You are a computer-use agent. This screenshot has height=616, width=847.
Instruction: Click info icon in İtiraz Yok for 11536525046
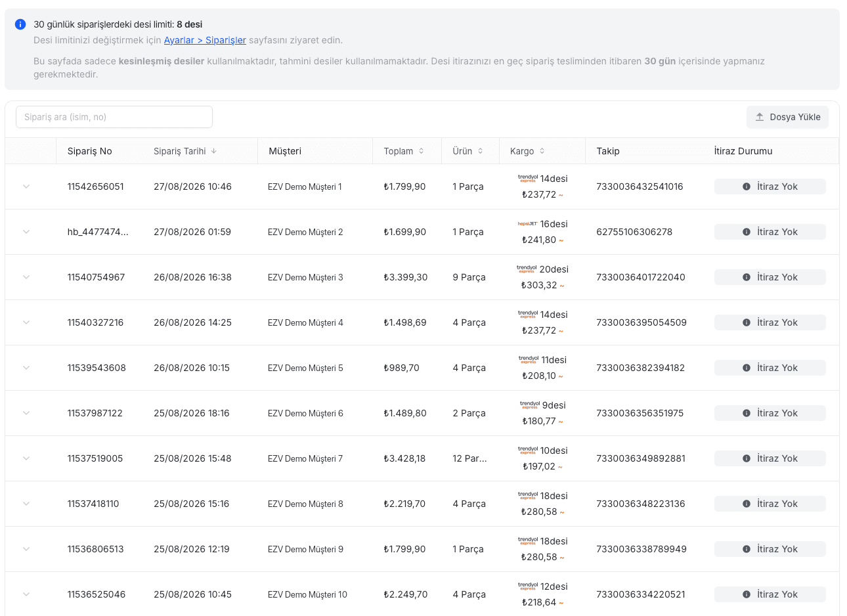[747, 594]
